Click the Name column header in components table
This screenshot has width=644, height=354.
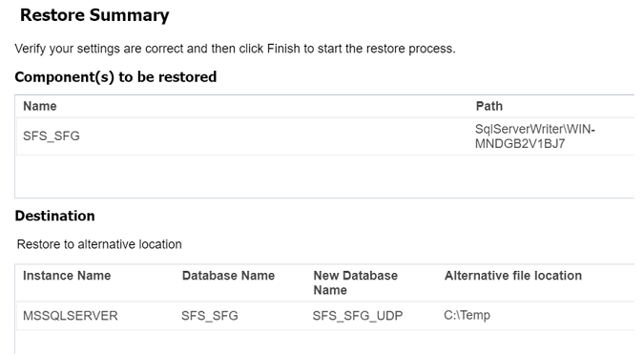point(40,106)
